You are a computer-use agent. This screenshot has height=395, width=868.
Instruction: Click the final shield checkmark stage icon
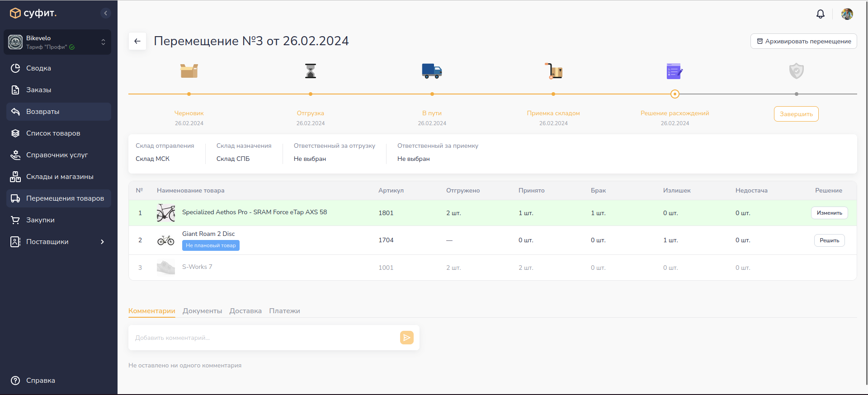(797, 71)
